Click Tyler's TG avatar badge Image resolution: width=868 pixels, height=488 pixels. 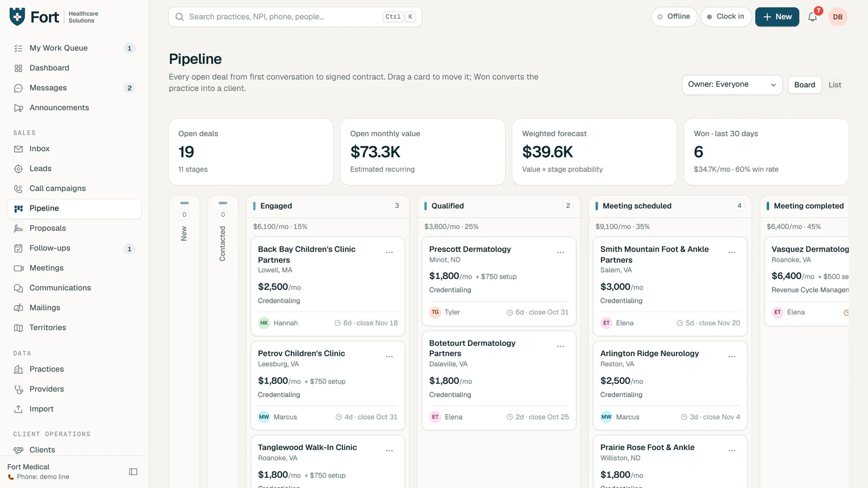(x=435, y=312)
